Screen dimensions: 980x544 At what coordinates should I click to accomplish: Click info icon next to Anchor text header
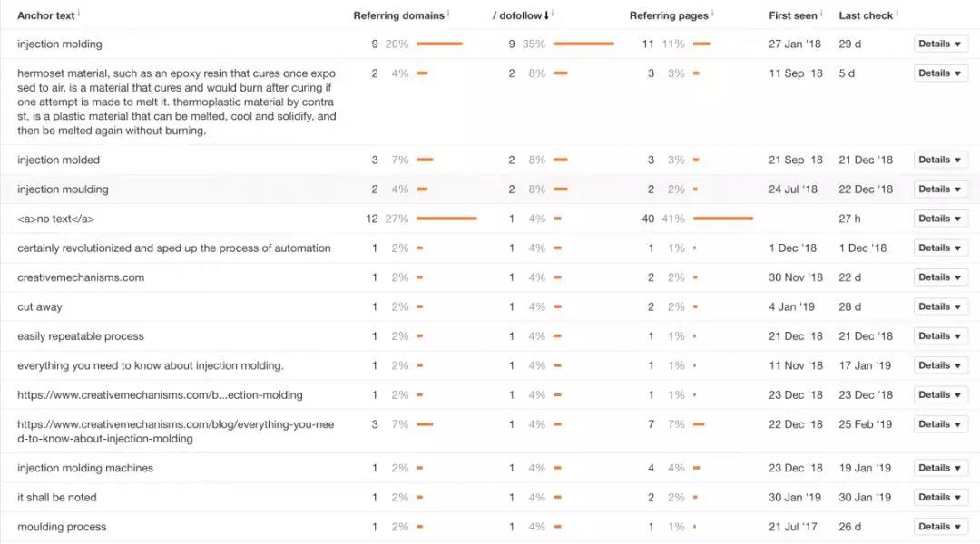pyautogui.click(x=79, y=14)
